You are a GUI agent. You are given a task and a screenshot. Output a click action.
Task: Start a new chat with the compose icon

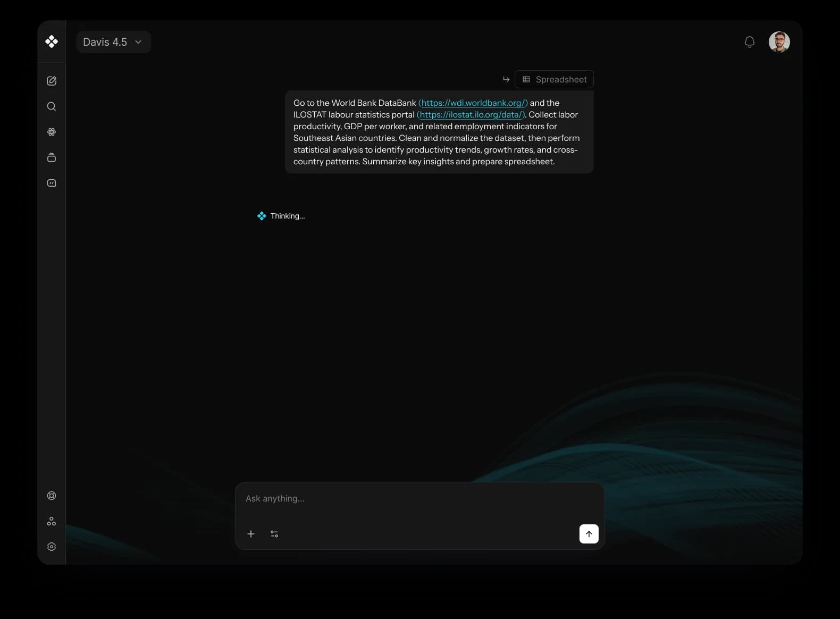[52, 81]
